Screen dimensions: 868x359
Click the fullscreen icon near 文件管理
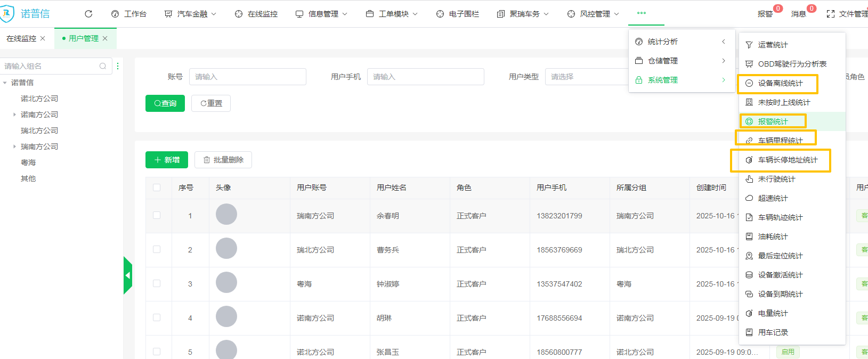click(x=830, y=14)
